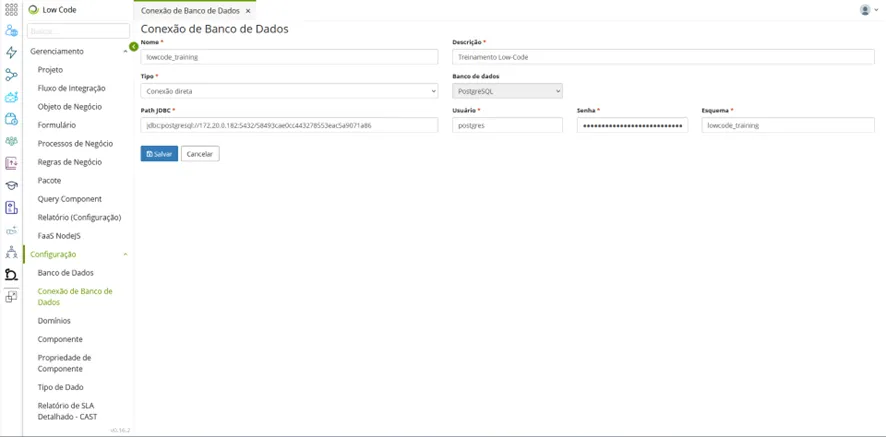886x437 pixels.
Task: Select the Conexão de Banco de Dados tab
Action: [x=190, y=11]
